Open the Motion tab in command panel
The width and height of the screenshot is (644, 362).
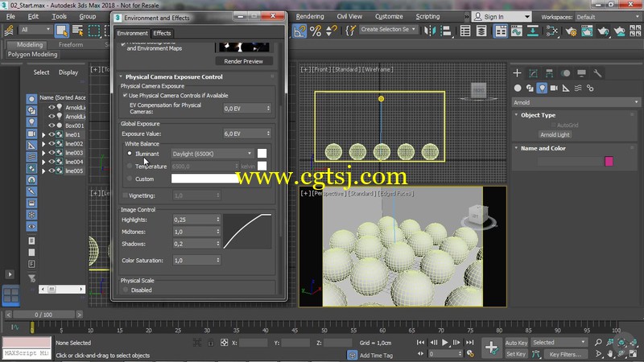click(566, 73)
